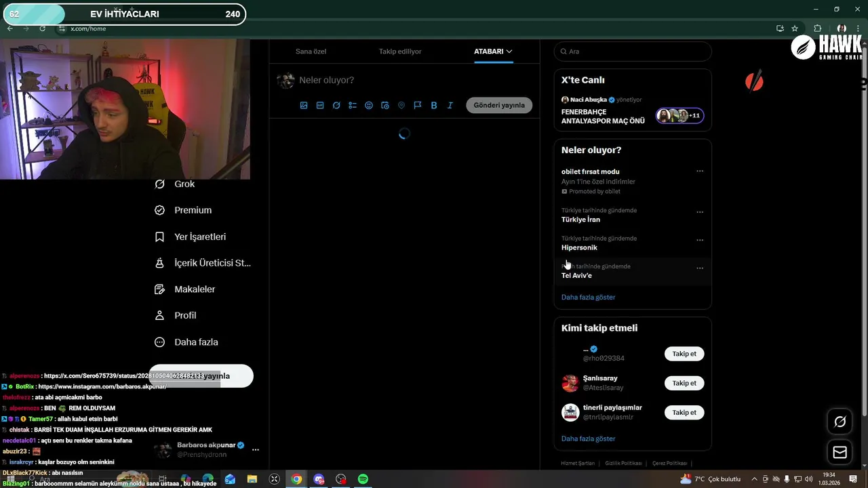The height and width of the screenshot is (488, 868).
Task: Follow tinerli paylaşımlar account
Action: pos(684,412)
